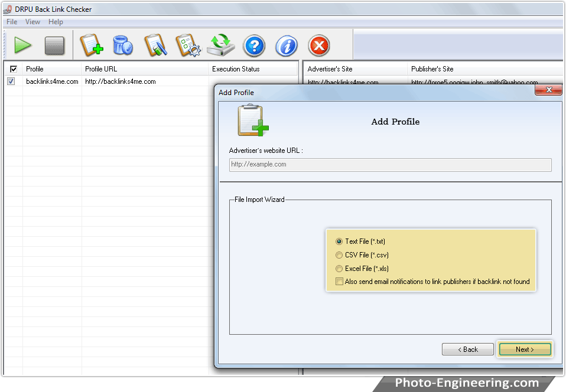Edit profile with the clipboard pencil icon
566x392 pixels.
tap(155, 45)
